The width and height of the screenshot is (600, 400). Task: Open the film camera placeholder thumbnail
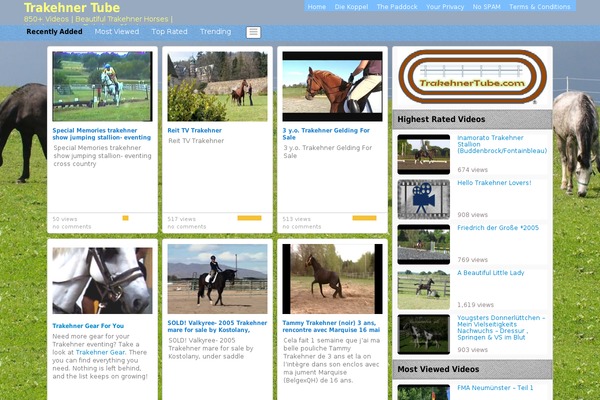pyautogui.click(x=424, y=199)
